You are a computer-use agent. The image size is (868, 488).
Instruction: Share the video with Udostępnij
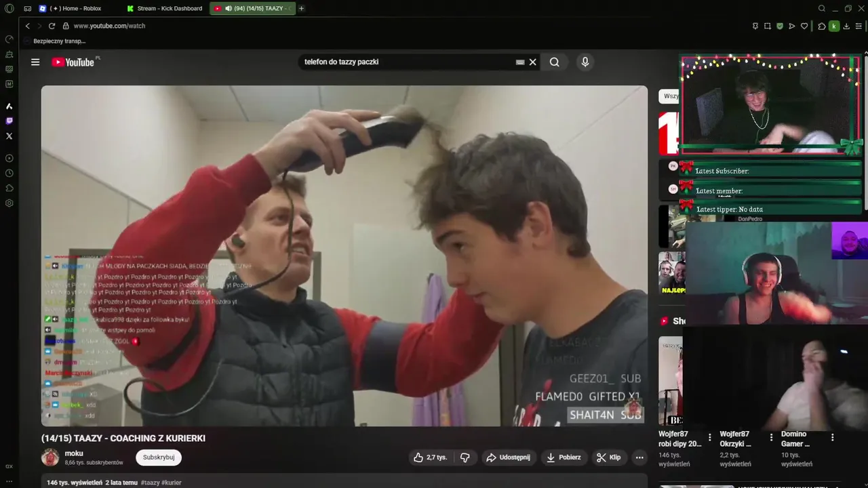pos(509,457)
